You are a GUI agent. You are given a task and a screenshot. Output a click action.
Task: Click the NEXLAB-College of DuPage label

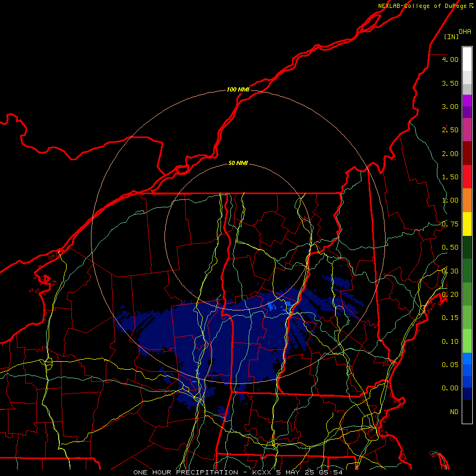click(x=422, y=6)
